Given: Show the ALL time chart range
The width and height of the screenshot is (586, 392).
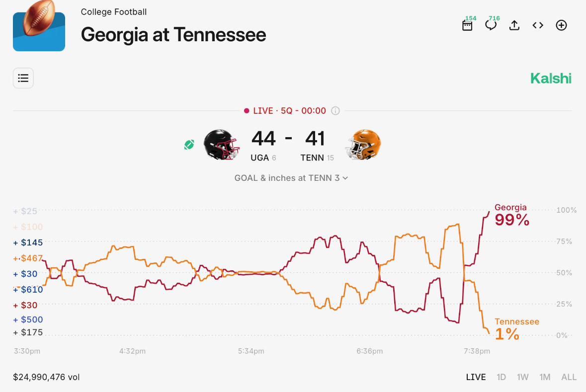Looking at the screenshot, I should coord(569,377).
